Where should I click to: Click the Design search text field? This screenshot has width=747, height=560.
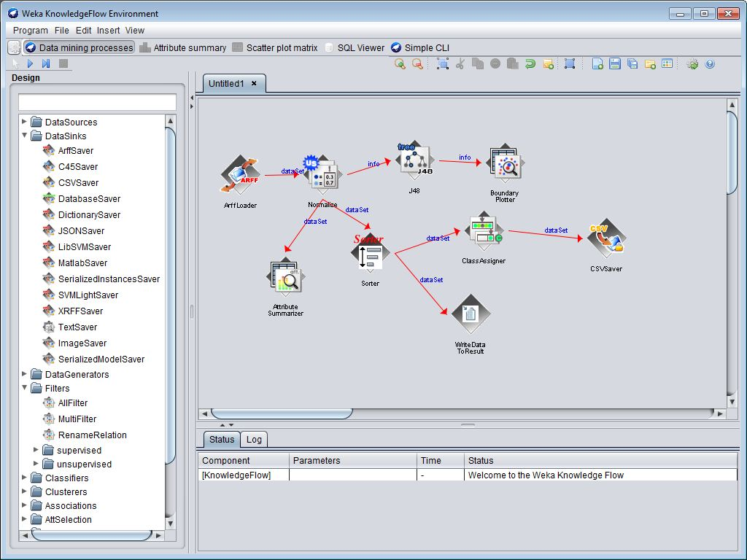97,102
